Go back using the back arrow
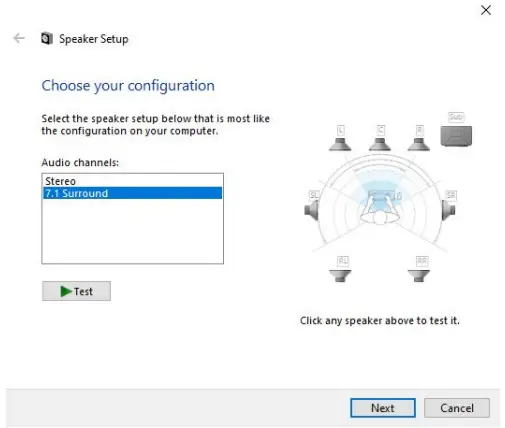505x428 pixels. click(x=19, y=38)
